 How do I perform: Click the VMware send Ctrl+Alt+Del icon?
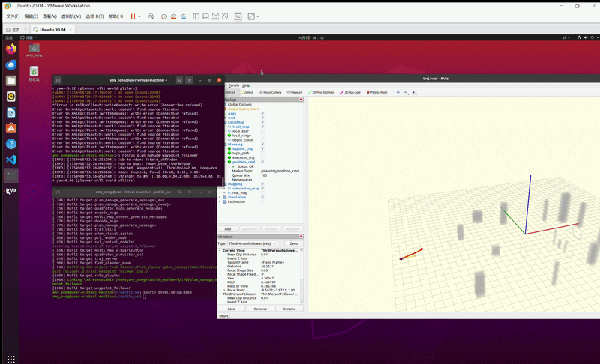click(151, 16)
